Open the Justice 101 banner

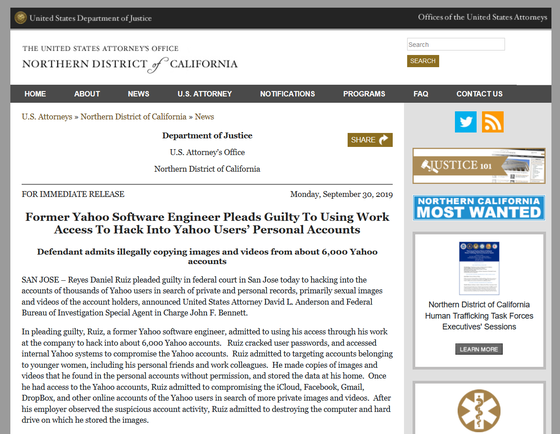(479, 166)
